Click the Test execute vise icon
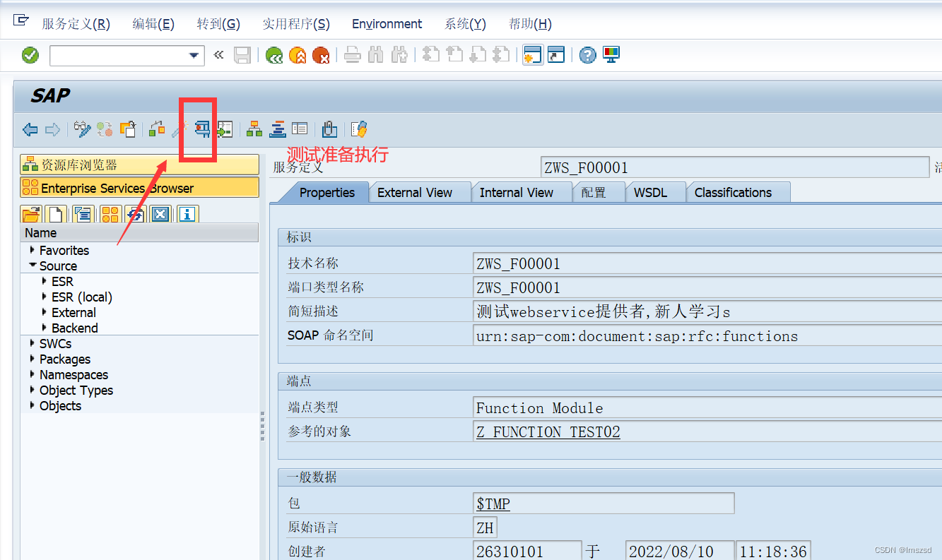942x560 pixels. (x=203, y=129)
